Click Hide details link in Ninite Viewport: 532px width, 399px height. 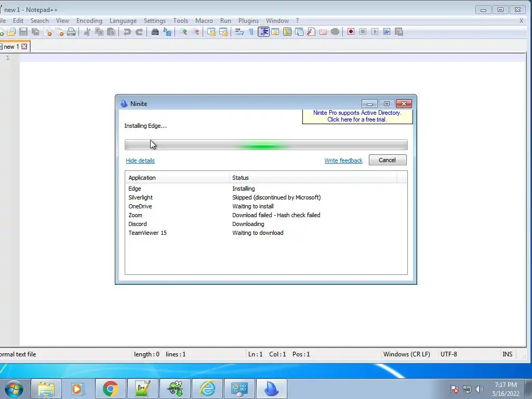click(x=140, y=161)
